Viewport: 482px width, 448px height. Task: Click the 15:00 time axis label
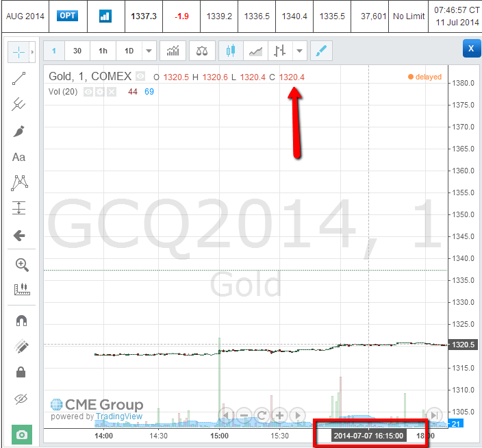[x=220, y=436]
